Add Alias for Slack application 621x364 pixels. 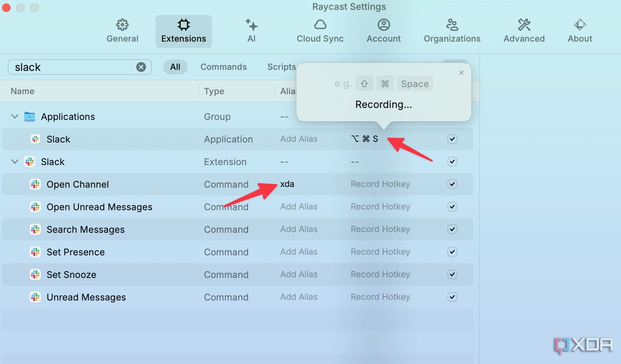click(299, 139)
